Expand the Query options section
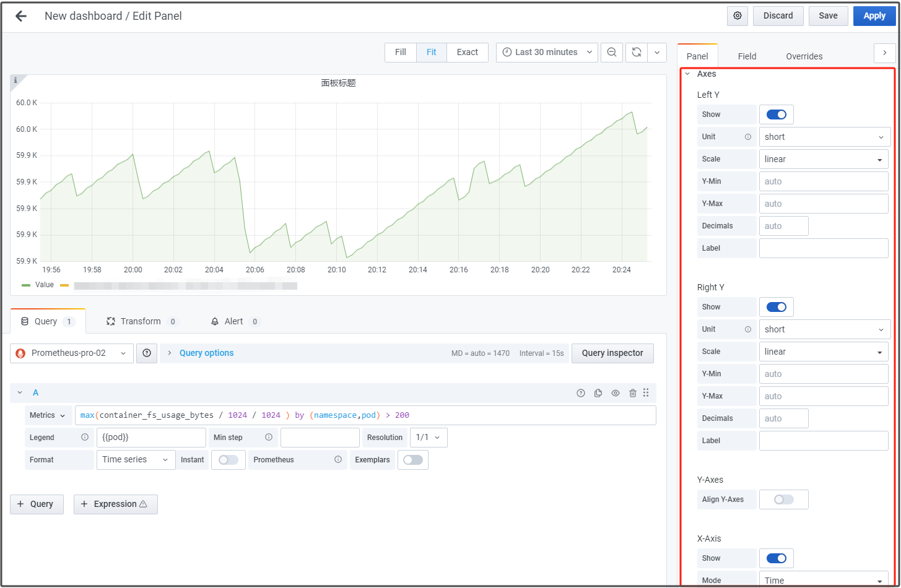The height and width of the screenshot is (588, 901). point(206,353)
